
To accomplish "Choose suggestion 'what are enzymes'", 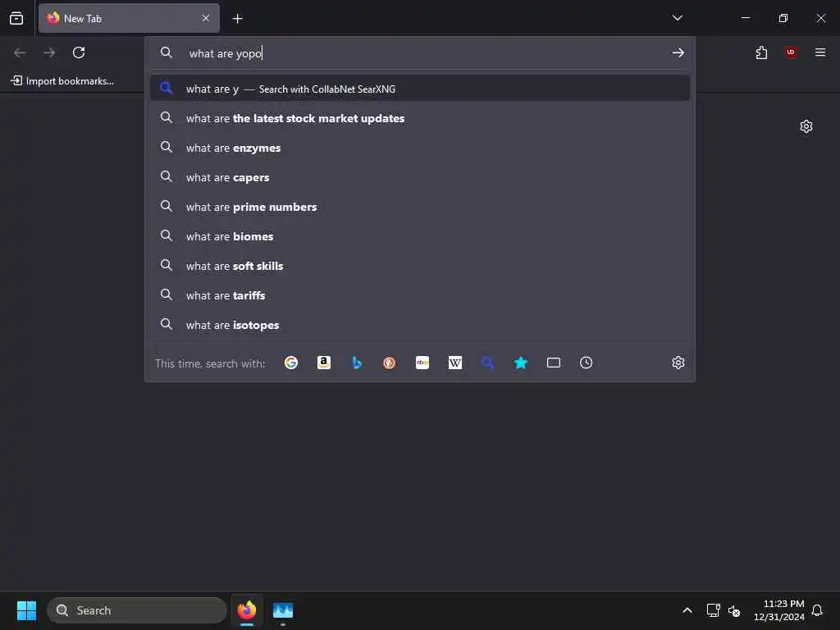I will coord(420,148).
